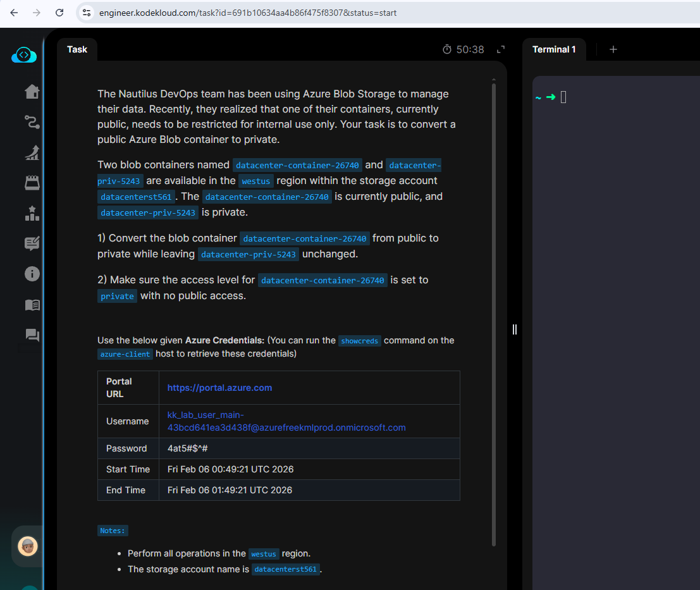
Task: Reload the browser page
Action: coord(59,13)
